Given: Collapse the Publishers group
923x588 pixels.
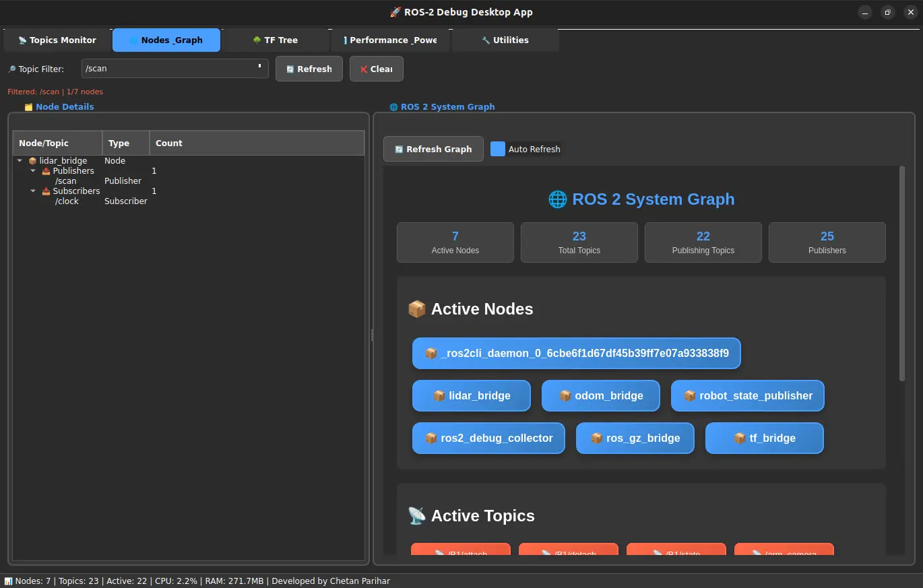Looking at the screenshot, I should point(33,171).
